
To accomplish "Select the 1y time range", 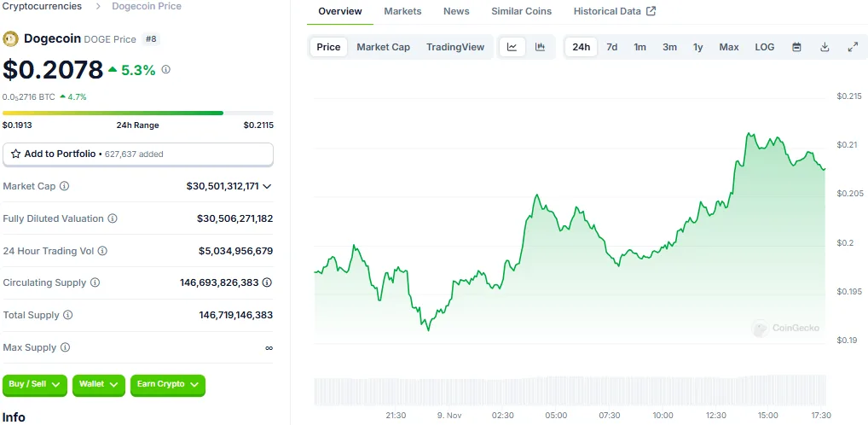I will [698, 47].
